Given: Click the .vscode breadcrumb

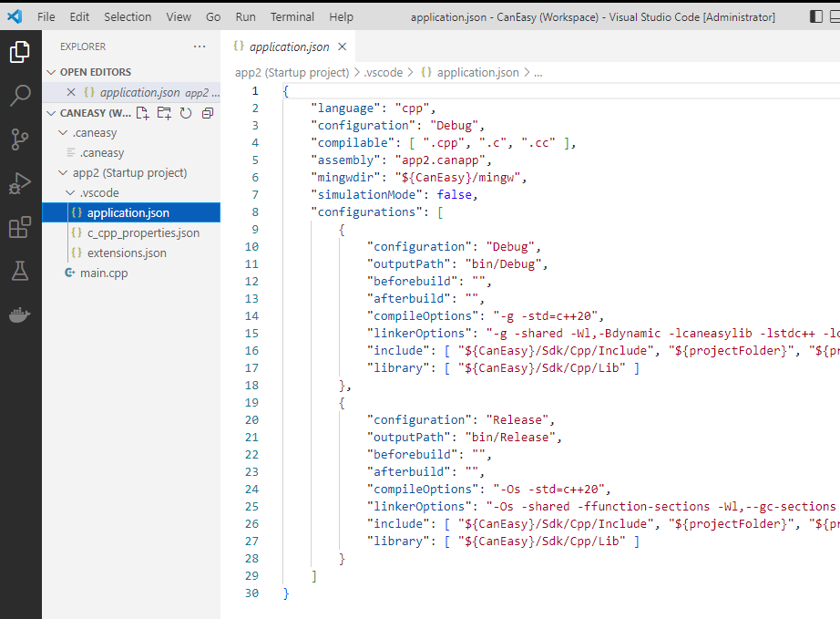Looking at the screenshot, I should click(383, 72).
